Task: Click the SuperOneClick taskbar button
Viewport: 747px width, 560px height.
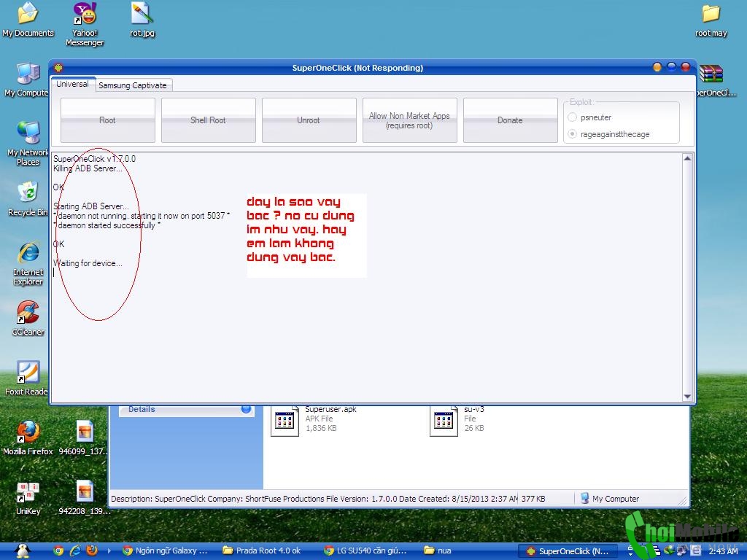Action: pyautogui.click(x=568, y=551)
